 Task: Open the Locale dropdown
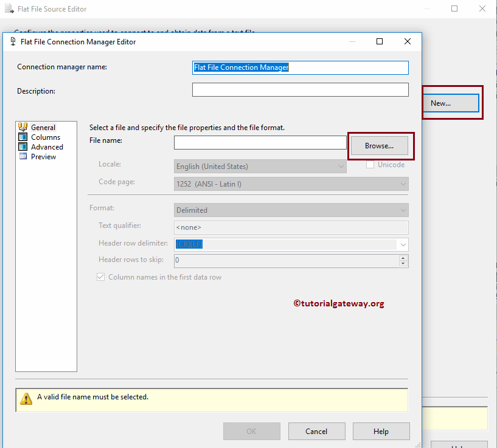click(341, 166)
